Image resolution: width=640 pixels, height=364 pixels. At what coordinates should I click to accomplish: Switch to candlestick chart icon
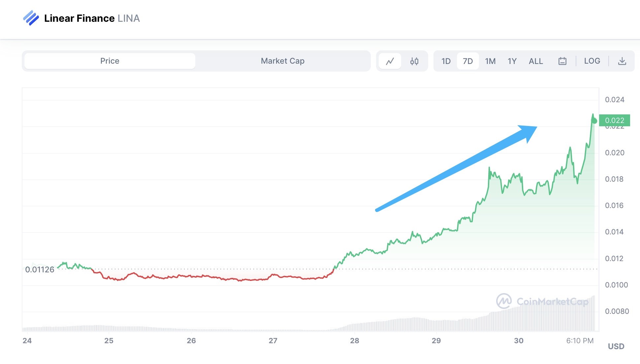[x=414, y=61]
